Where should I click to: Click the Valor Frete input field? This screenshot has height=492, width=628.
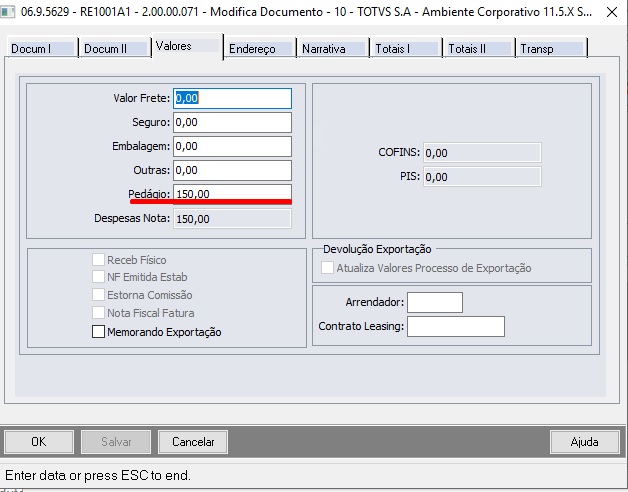(x=232, y=99)
